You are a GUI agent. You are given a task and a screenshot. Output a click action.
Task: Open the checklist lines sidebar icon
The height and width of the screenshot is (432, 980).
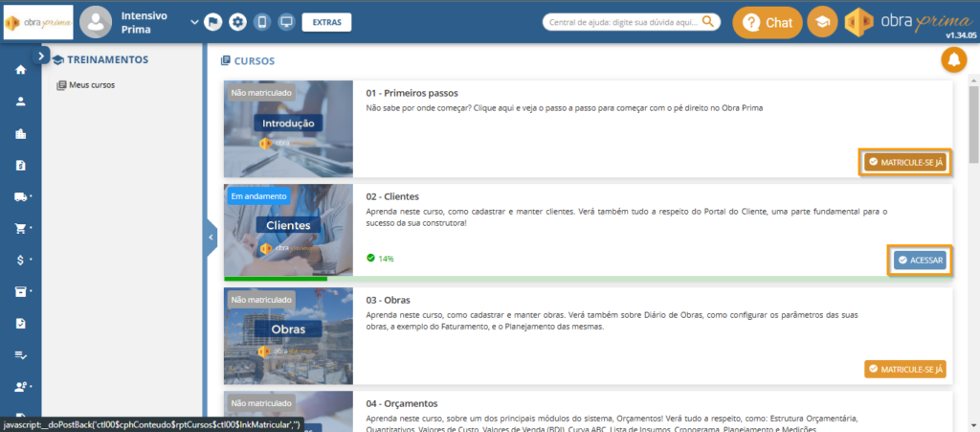[21, 355]
